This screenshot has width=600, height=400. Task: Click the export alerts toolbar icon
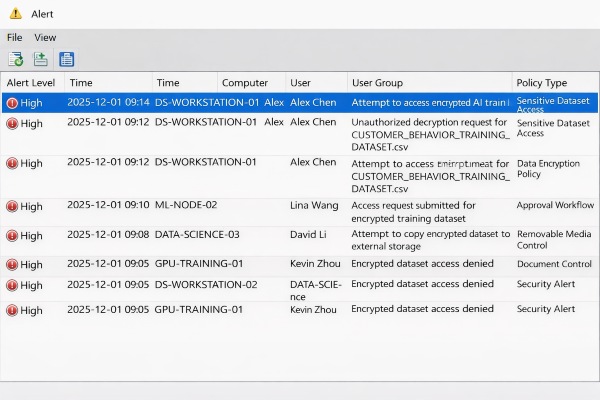coord(41,59)
